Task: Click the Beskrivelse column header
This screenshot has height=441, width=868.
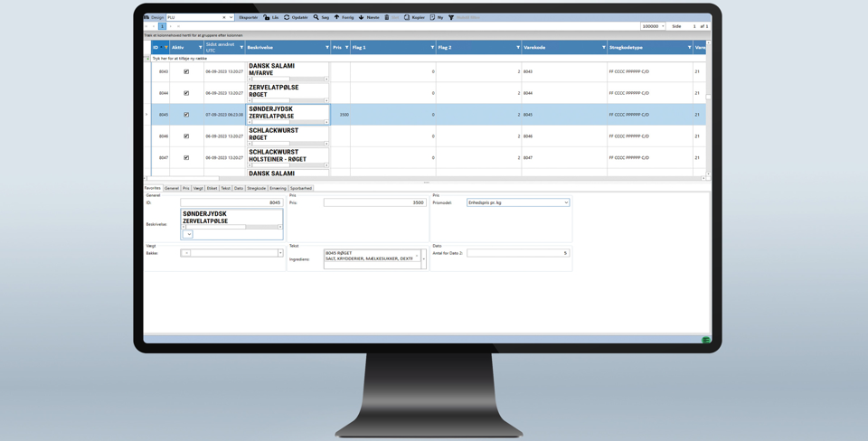Action: 285,47
